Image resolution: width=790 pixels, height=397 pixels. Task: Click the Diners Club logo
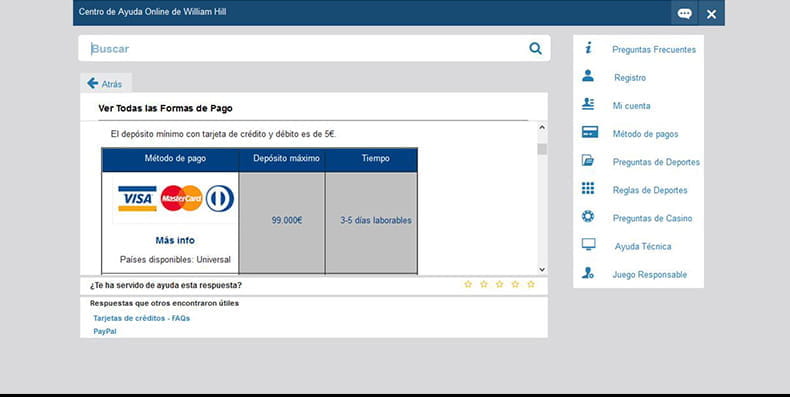point(220,198)
